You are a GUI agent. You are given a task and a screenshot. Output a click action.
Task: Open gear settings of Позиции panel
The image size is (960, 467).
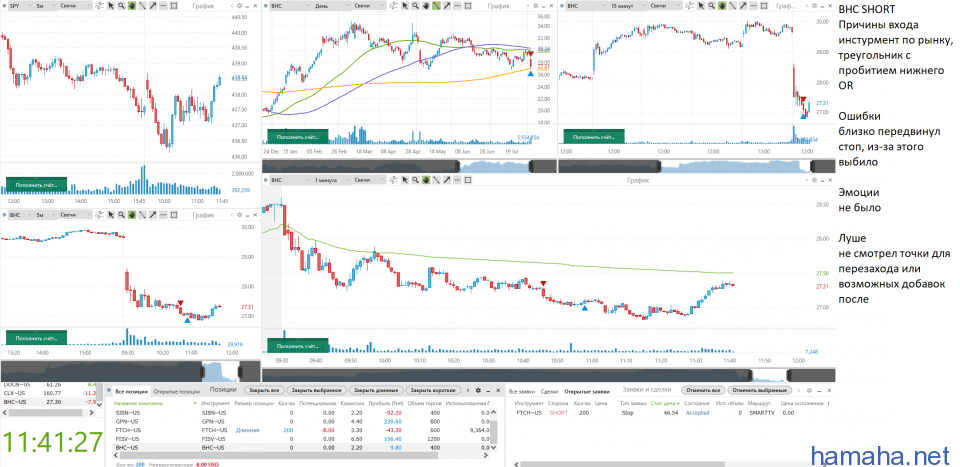tap(478, 390)
